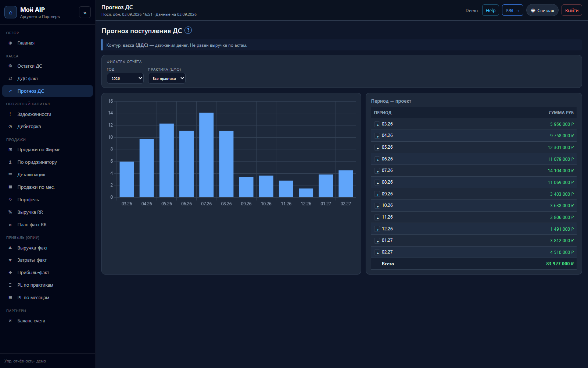Image resolution: width=588 pixels, height=368 pixels.
Task: Open Остатки ДС in the sidebar
Action: click(47, 66)
